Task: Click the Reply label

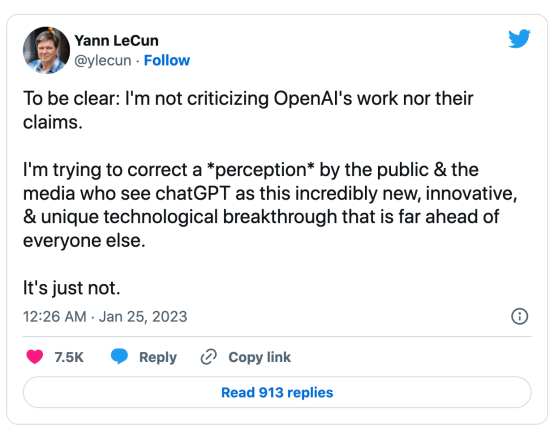Action: click(x=158, y=357)
